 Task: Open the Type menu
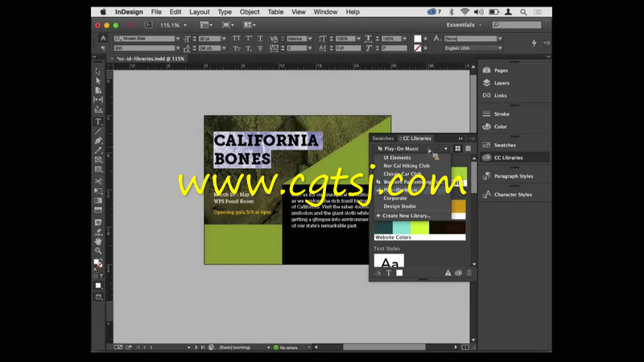(x=225, y=12)
